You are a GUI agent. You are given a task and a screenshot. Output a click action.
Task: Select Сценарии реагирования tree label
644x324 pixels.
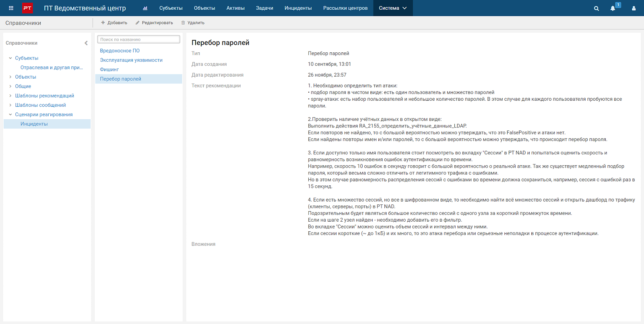(x=44, y=114)
